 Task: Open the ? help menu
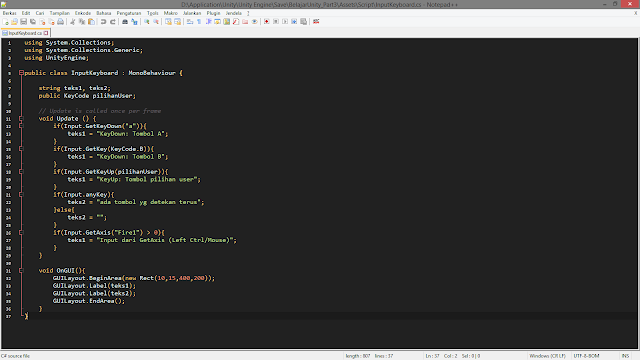(248, 13)
